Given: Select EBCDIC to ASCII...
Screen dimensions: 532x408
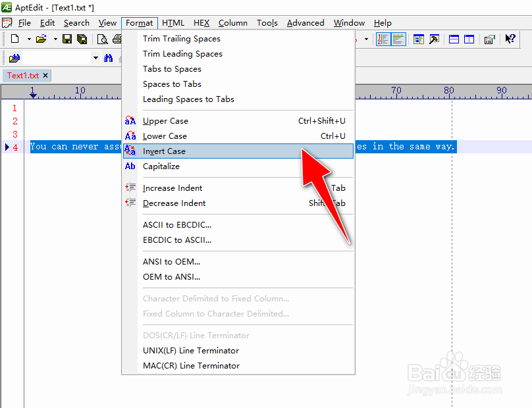Looking at the screenshot, I should 238,240.
